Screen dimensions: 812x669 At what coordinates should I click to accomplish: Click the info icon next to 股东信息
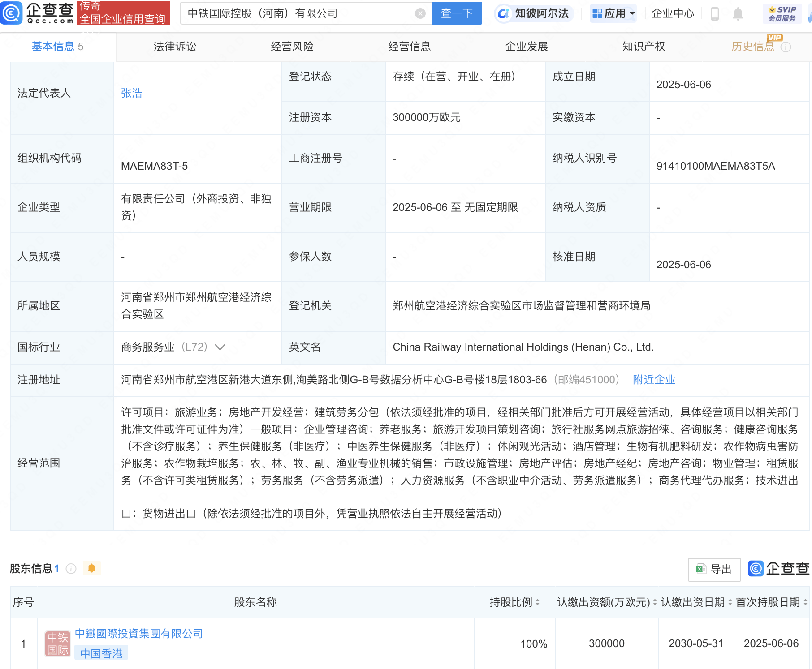pyautogui.click(x=71, y=569)
